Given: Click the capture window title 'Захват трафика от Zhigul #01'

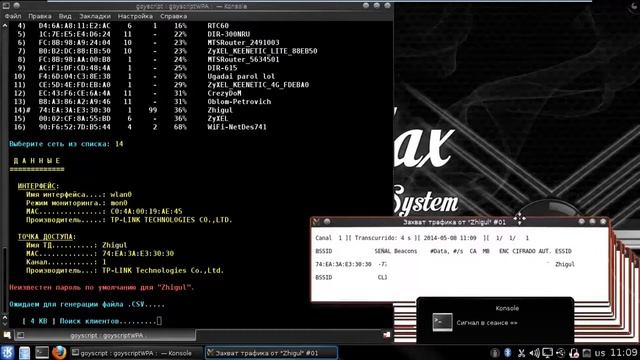Looking at the screenshot, I should tap(454, 222).
